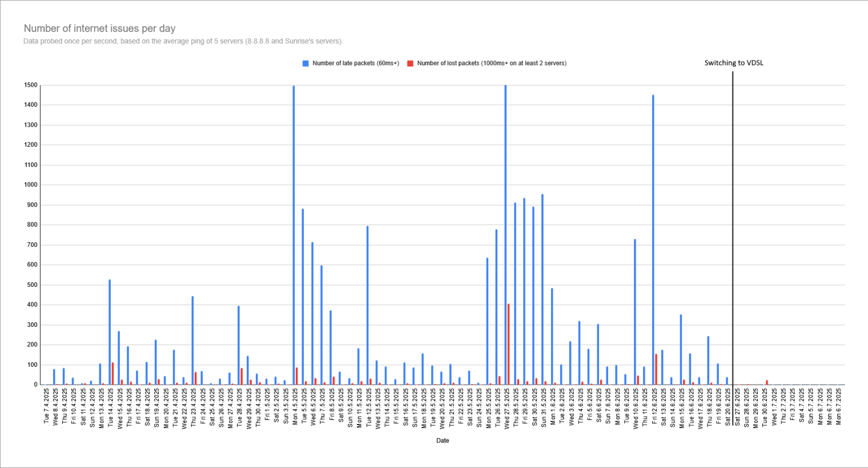Click the 1500 label on the y-axis
The image size is (868, 468).
31,85
